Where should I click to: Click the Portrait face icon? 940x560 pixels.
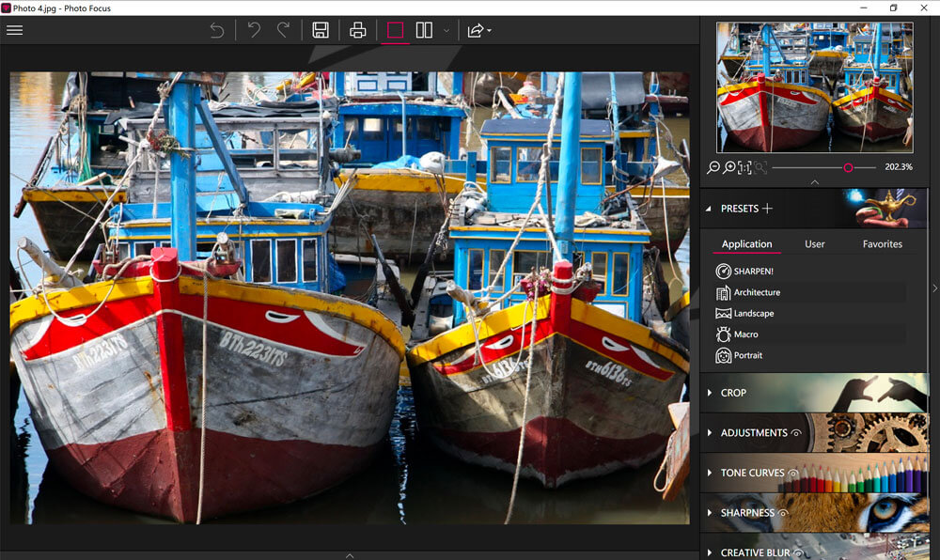(x=723, y=355)
